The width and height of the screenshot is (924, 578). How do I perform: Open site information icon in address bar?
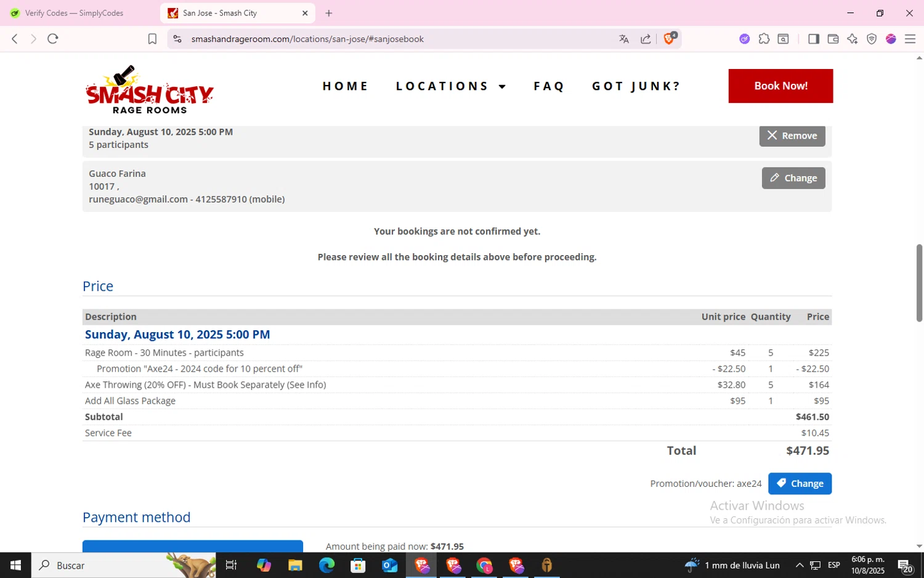pyautogui.click(x=177, y=39)
